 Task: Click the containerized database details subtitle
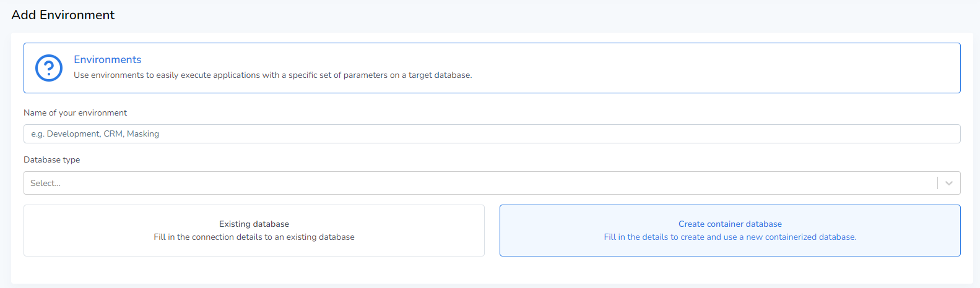coord(730,237)
